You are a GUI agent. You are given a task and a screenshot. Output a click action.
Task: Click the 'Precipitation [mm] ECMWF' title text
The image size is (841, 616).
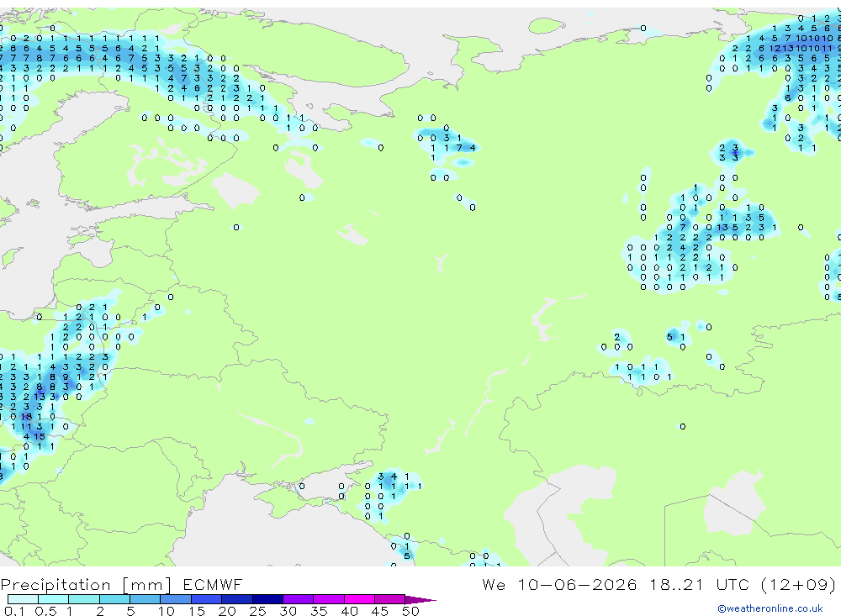pyautogui.click(x=122, y=585)
